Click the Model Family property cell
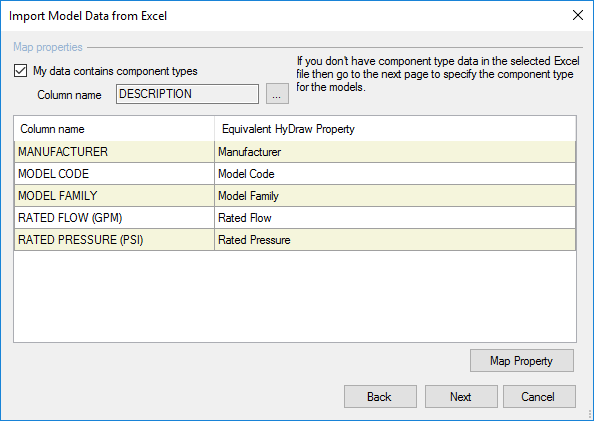This screenshot has height=421, width=594. tap(395, 196)
